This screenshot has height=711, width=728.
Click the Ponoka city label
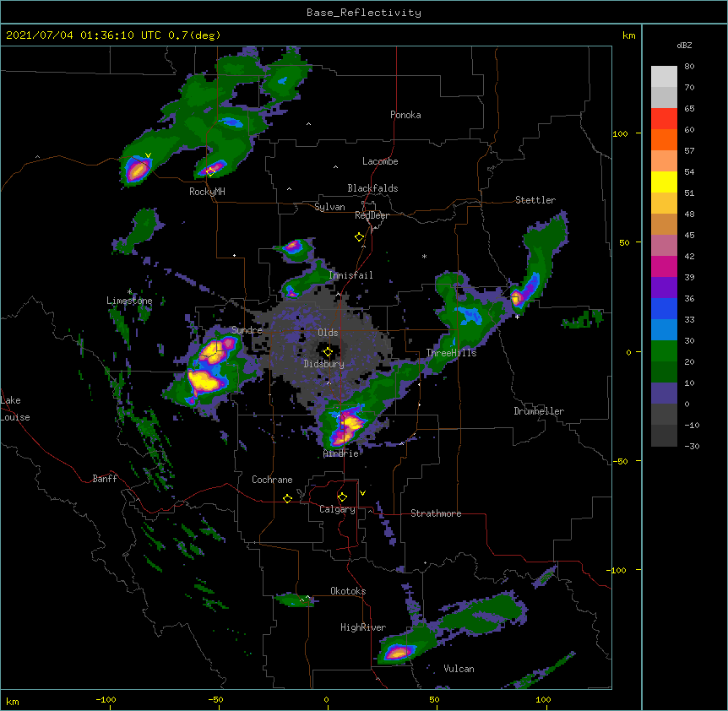coord(405,115)
